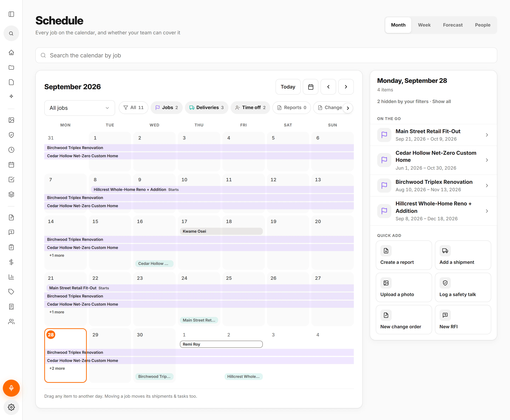This screenshot has height=420, width=510.
Task: Open settings gear icon
Action: [x=11, y=407]
